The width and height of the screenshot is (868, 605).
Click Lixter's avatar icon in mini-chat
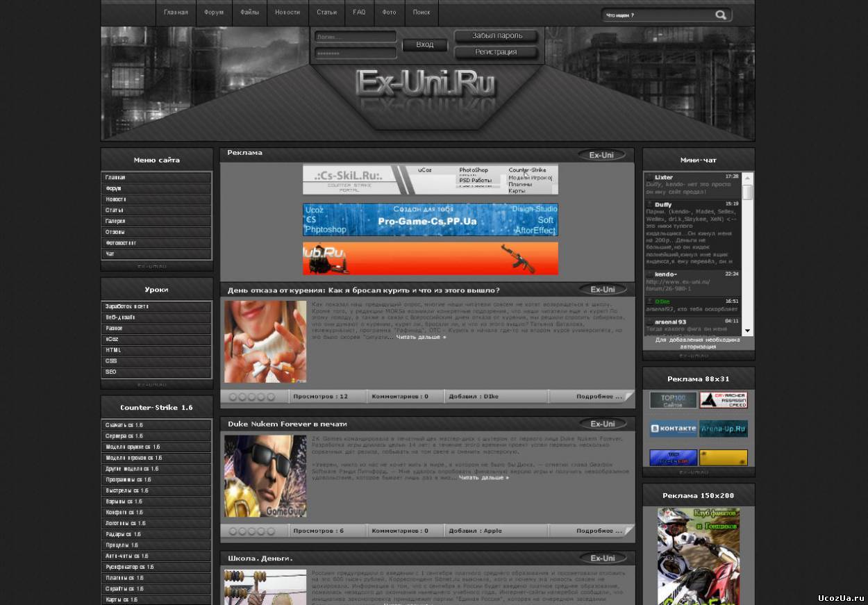(x=649, y=177)
